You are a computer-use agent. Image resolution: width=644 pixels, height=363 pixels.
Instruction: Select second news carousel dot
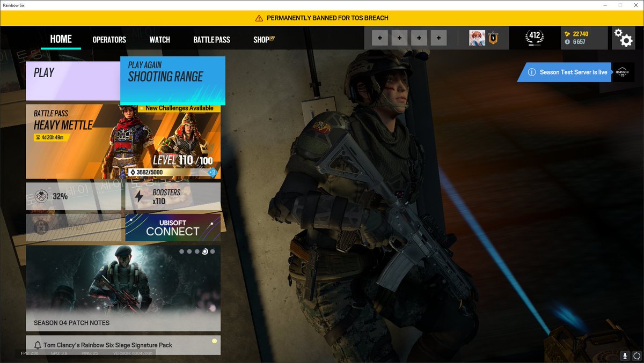click(189, 251)
